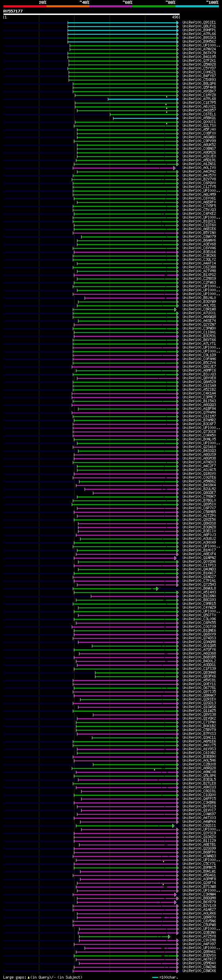This screenshot has height=980, width=222.
Task: Select the UniRef100_A7PL68 label
Action: coord(199,99)
